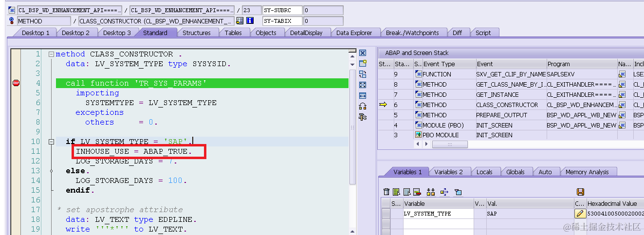Switch to the Variables 2 tab
644x235 pixels.
click(449, 172)
